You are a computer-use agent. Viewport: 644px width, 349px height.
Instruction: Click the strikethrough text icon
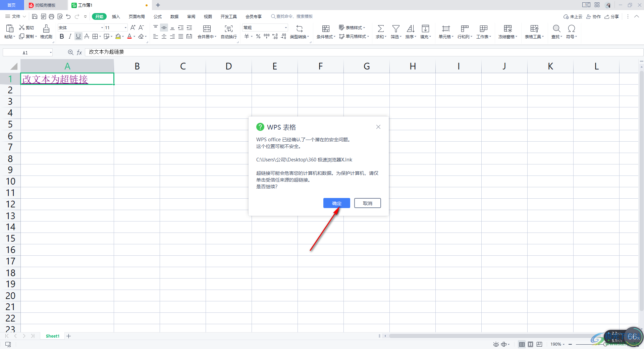[87, 36]
